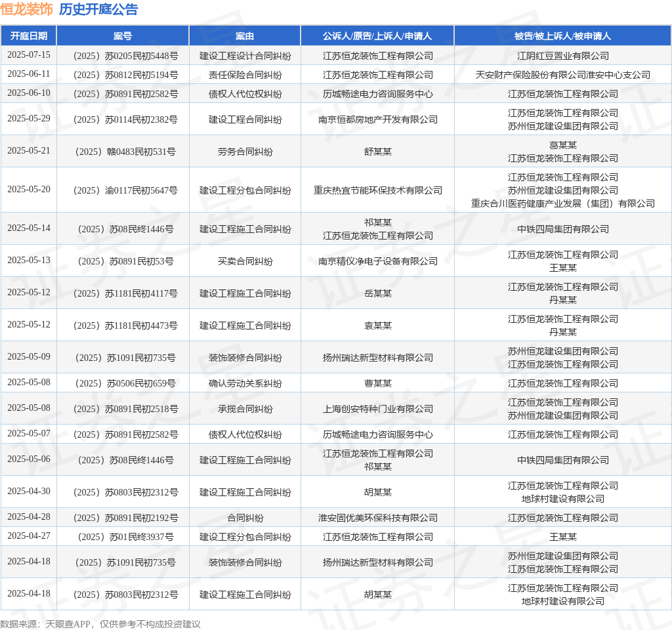
Task: Select plaintiff 重庆热宜节能环保技术有限公司
Action: pyautogui.click(x=377, y=190)
